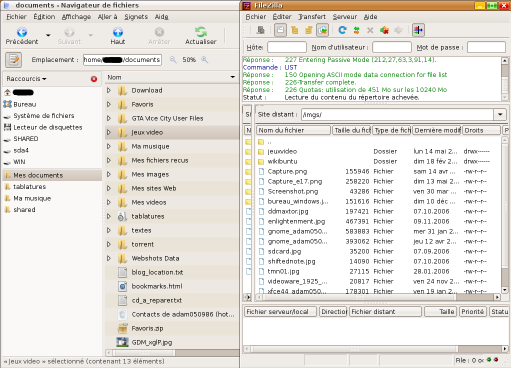Zoom out in the file browser
The image size is (511, 368).
coord(173,60)
